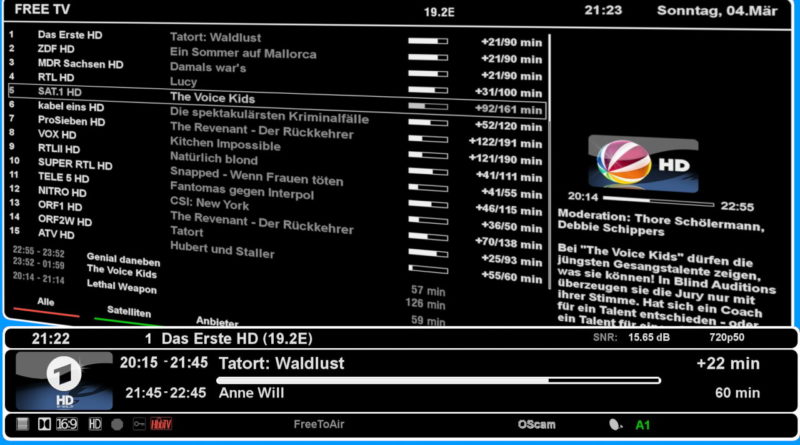Switch to the Anbieter tab
This screenshot has height=445, width=800.
pyautogui.click(x=217, y=322)
